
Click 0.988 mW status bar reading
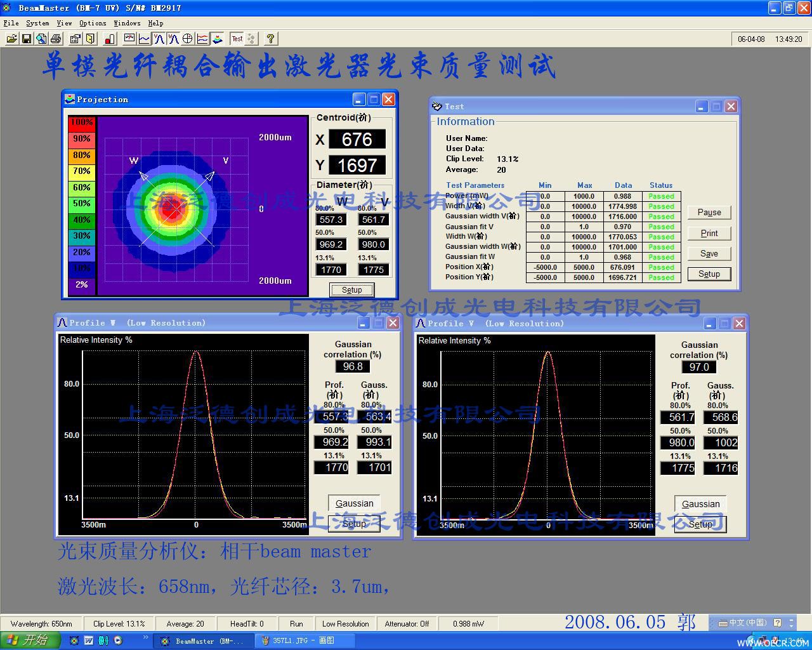pos(468,624)
